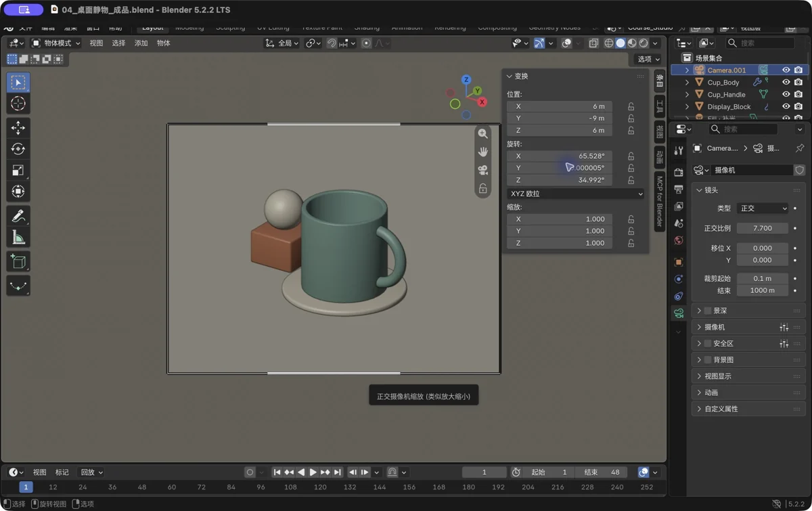Image resolution: width=812 pixels, height=511 pixels.
Task: Open the 全局 transform orientation dropdown
Action: [x=282, y=43]
